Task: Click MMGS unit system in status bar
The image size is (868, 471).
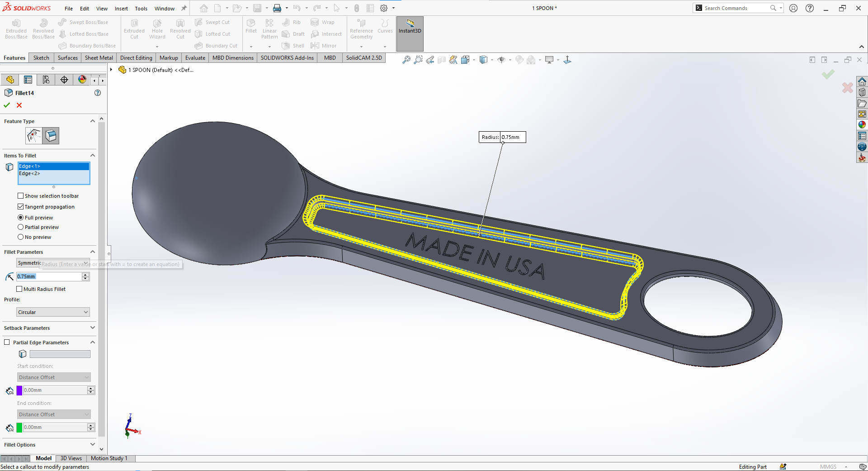Action: (828, 467)
